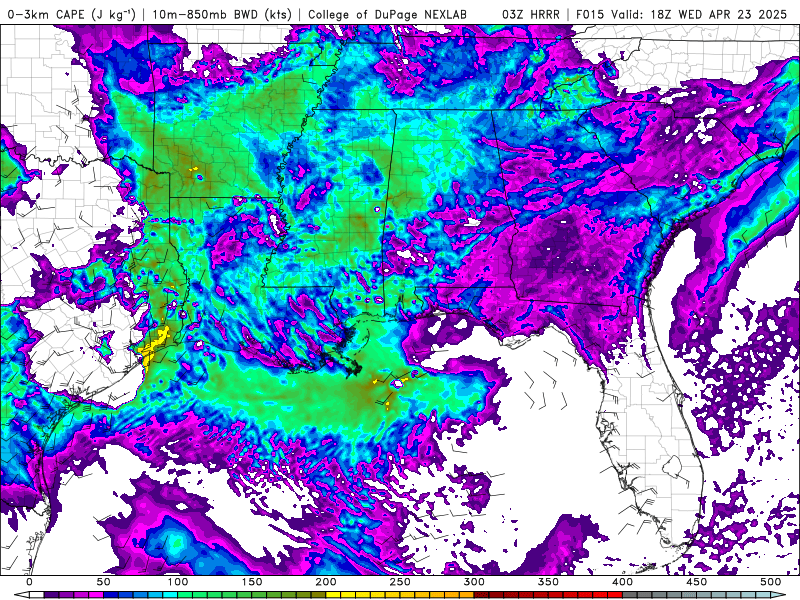Click the first yellow swatch at the 200 mark
Screen dimensions: 800x600
[x=333, y=595]
